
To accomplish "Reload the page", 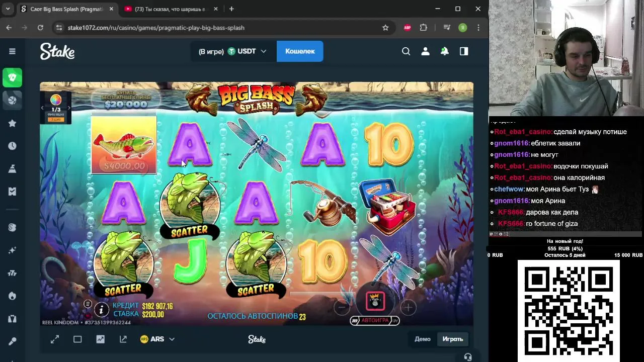I will (x=40, y=28).
